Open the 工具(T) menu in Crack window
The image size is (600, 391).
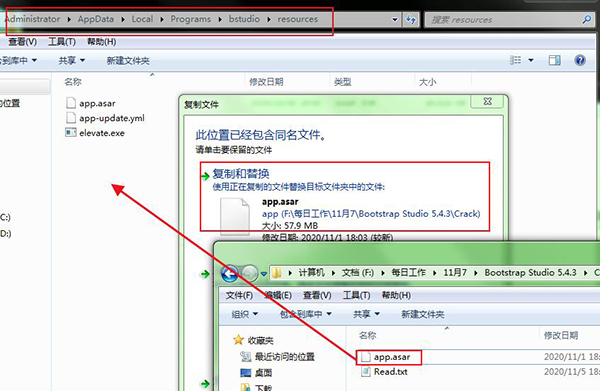(356, 295)
